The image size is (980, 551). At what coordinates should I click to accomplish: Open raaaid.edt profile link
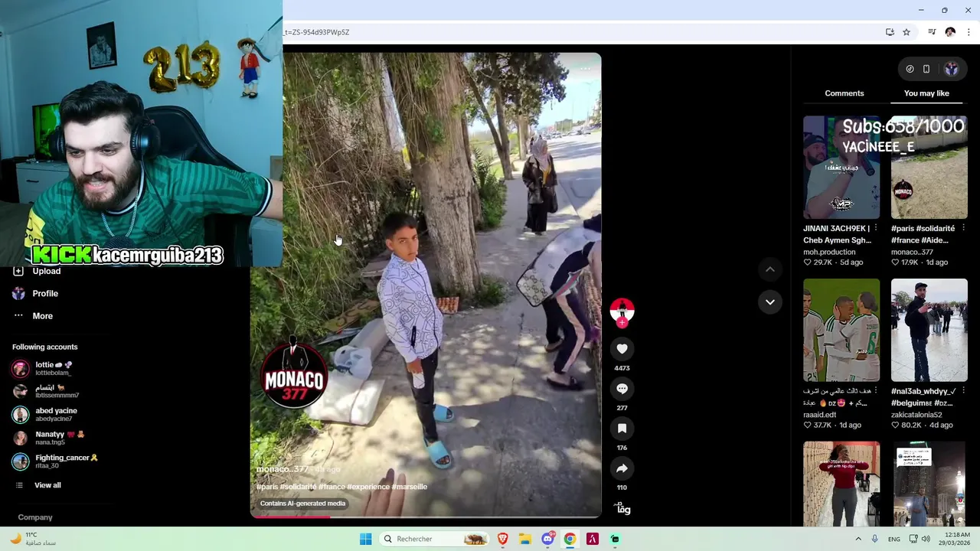[x=820, y=415]
